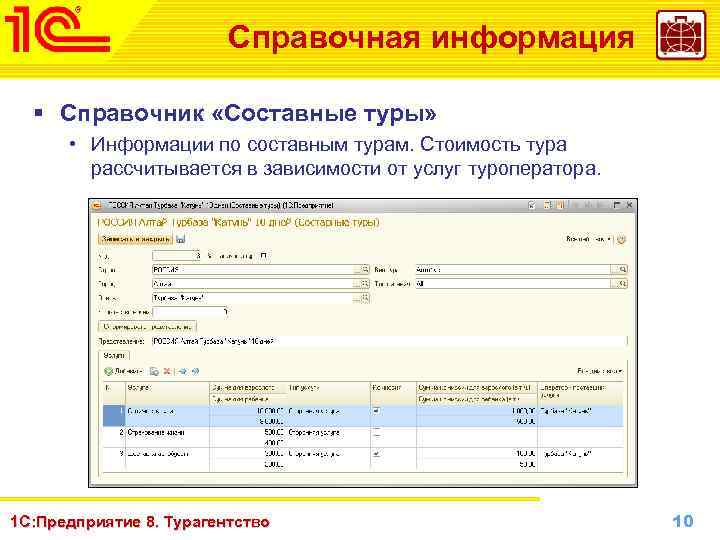Click ellipsis selector in Турбаза "Катунь" field

(357, 298)
